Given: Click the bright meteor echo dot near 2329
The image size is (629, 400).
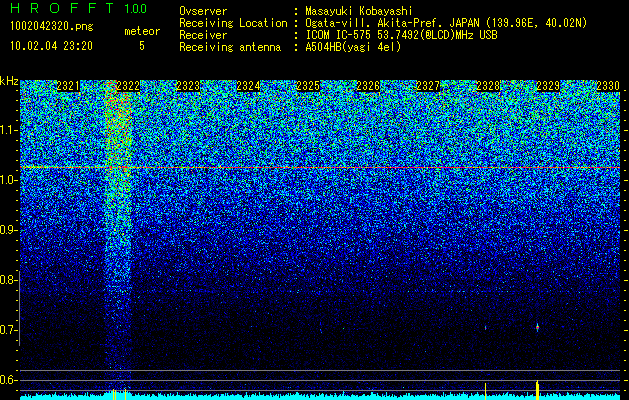Looking at the screenshot, I should coord(538,327).
